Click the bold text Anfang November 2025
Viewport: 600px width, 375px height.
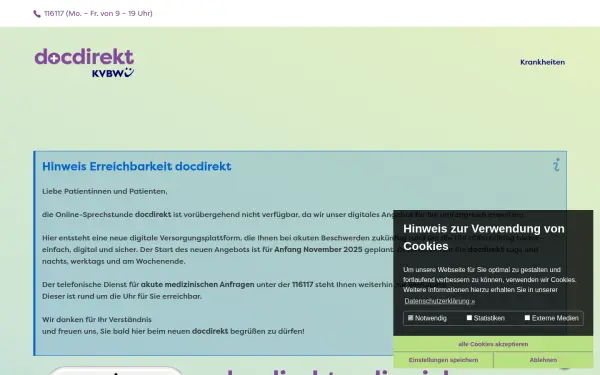[x=318, y=249]
